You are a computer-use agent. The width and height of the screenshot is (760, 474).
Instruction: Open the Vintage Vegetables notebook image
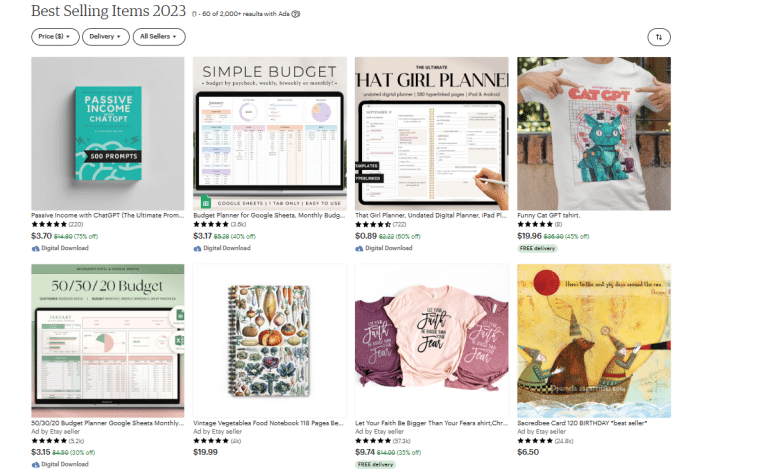(270, 341)
